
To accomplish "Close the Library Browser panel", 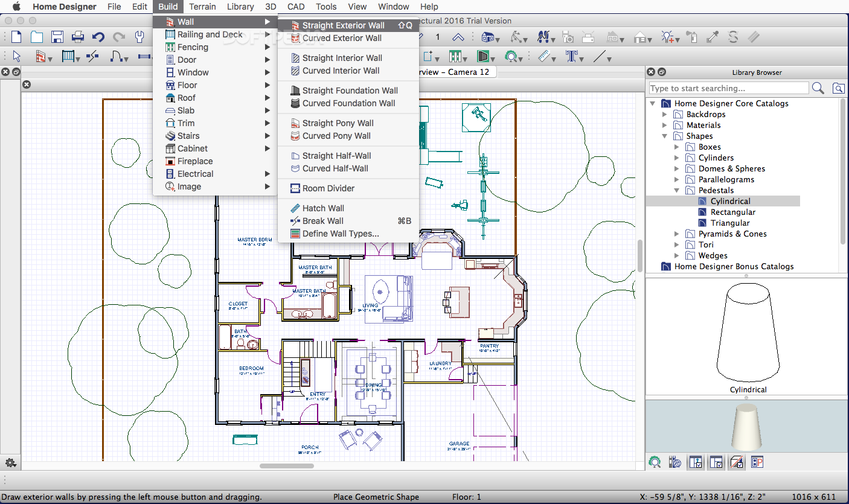I will pyautogui.click(x=651, y=72).
